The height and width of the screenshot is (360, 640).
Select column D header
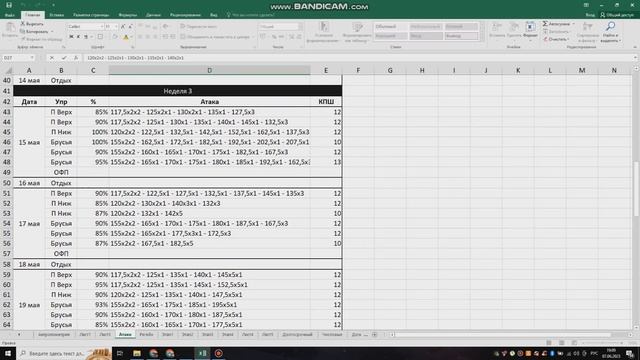point(209,70)
